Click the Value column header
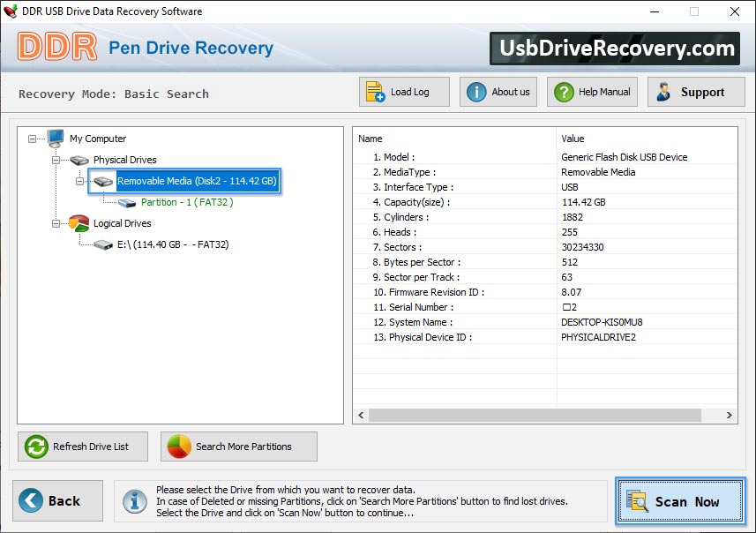This screenshot has width=756, height=533. (x=647, y=139)
